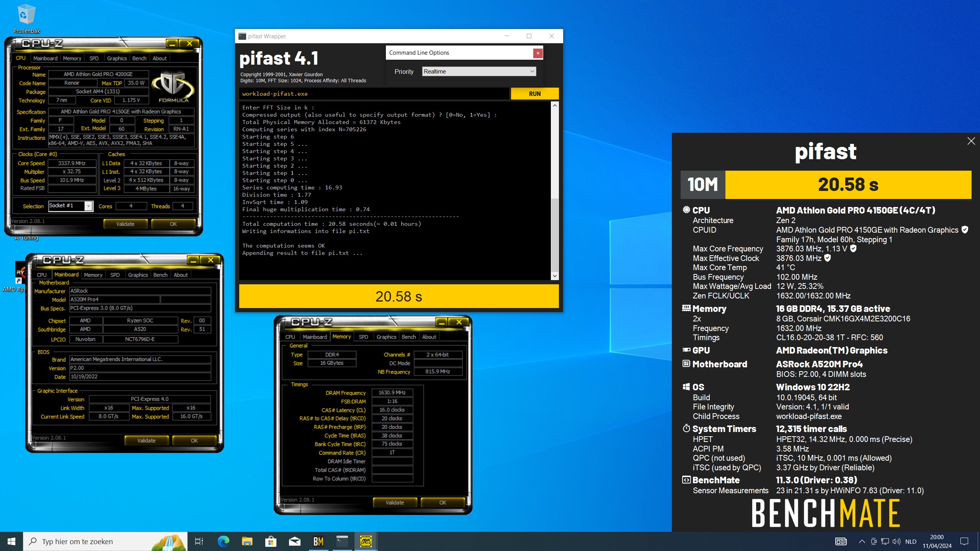Open the Socket #1 selection dropdown
This screenshot has width=980, height=551.
click(71, 206)
